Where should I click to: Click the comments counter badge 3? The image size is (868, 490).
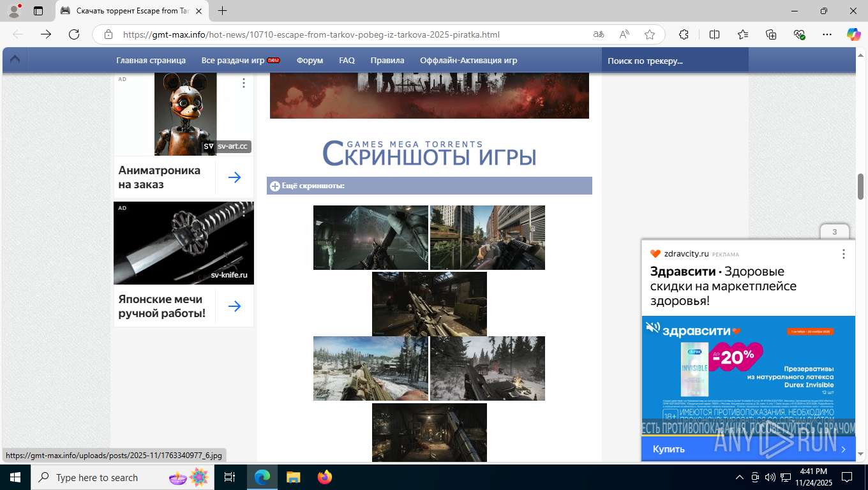coord(834,232)
